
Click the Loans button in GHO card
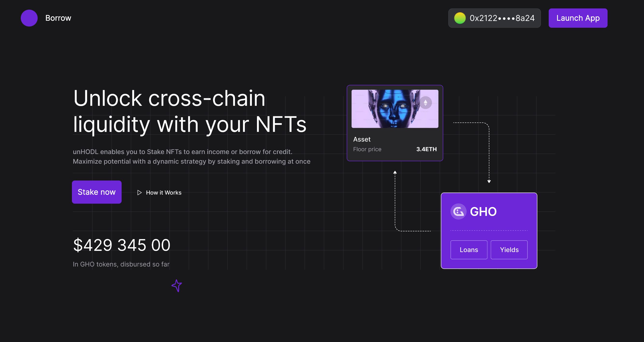(469, 250)
